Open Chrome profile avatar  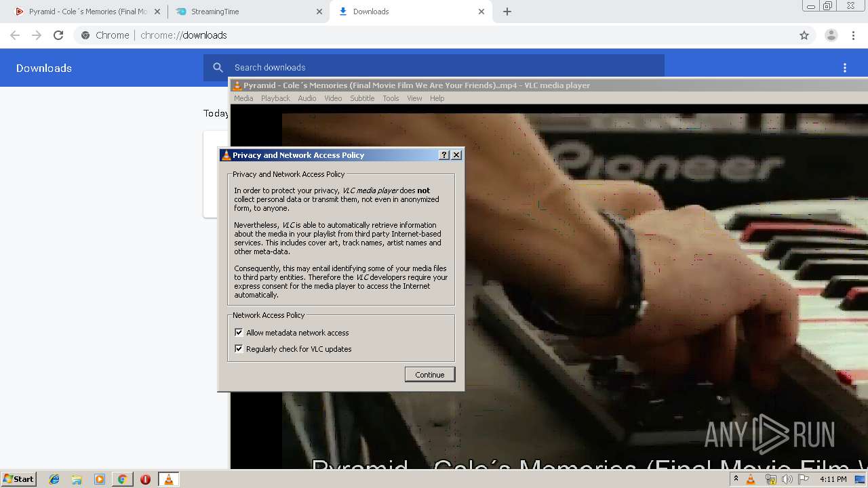tap(831, 35)
